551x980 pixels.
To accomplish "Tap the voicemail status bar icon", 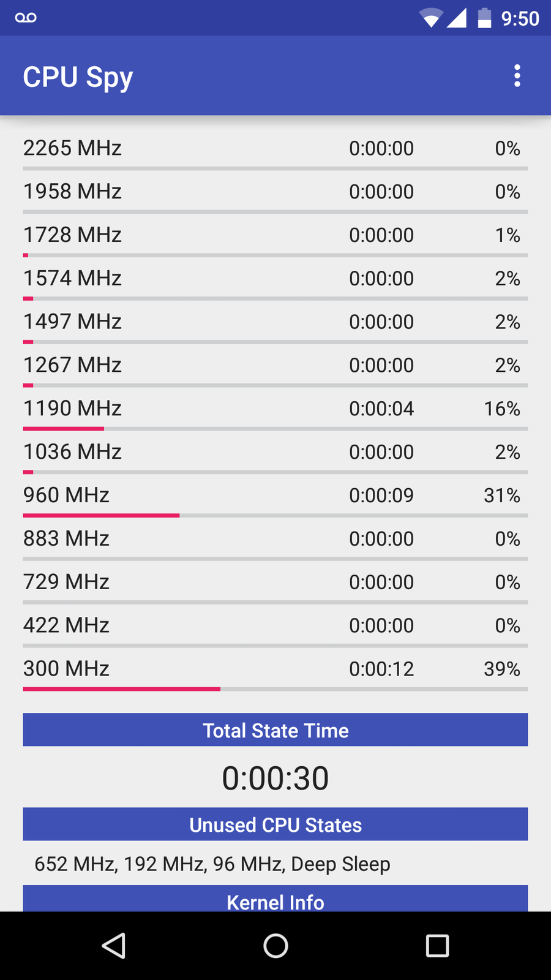I will point(26,18).
